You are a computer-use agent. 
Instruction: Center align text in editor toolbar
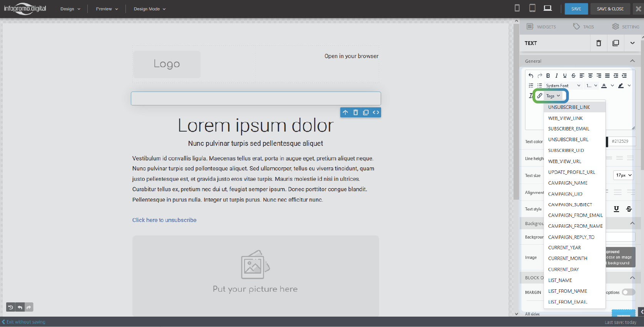tap(590, 75)
